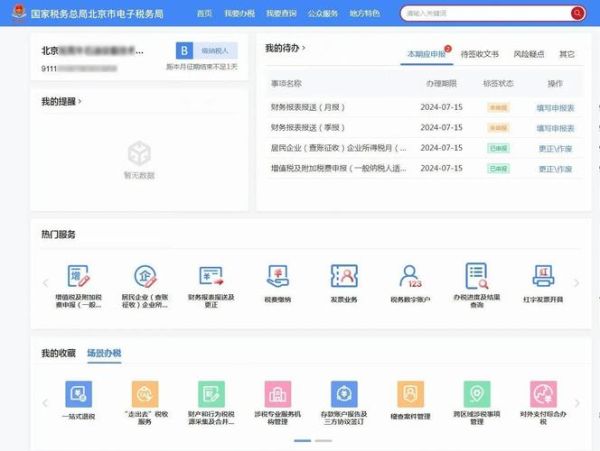
Task: Click 填写申报表 for 财务报表报送（季报）
Action: pyautogui.click(x=555, y=128)
